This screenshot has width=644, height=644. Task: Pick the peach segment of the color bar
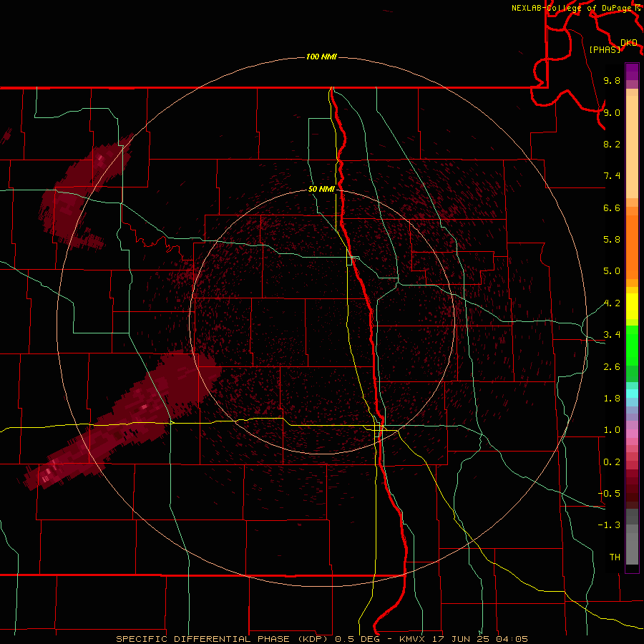pyautogui.click(x=632, y=147)
